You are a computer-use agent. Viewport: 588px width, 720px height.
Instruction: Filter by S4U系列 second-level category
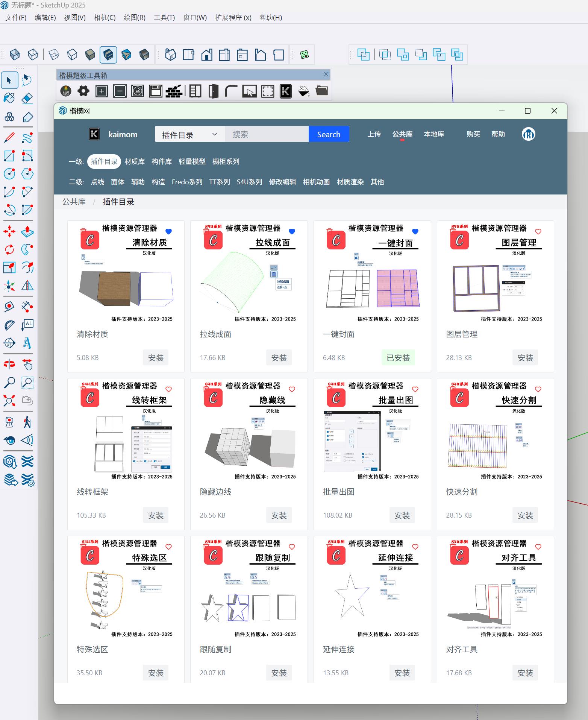[x=249, y=182]
